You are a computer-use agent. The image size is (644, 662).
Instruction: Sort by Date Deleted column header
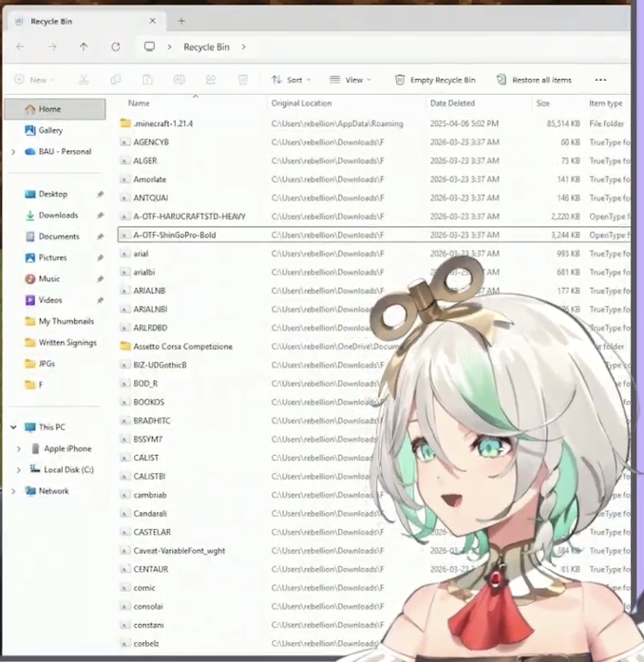452,103
